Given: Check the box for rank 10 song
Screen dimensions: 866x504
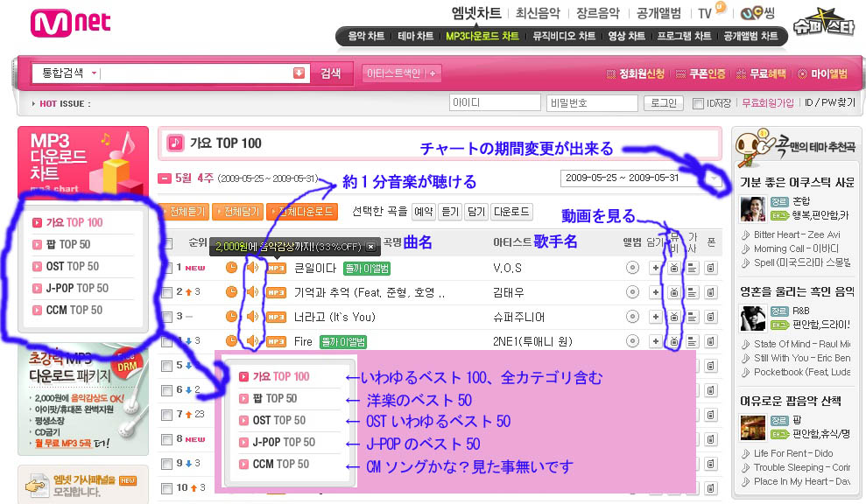Looking at the screenshot, I should pyautogui.click(x=166, y=488).
